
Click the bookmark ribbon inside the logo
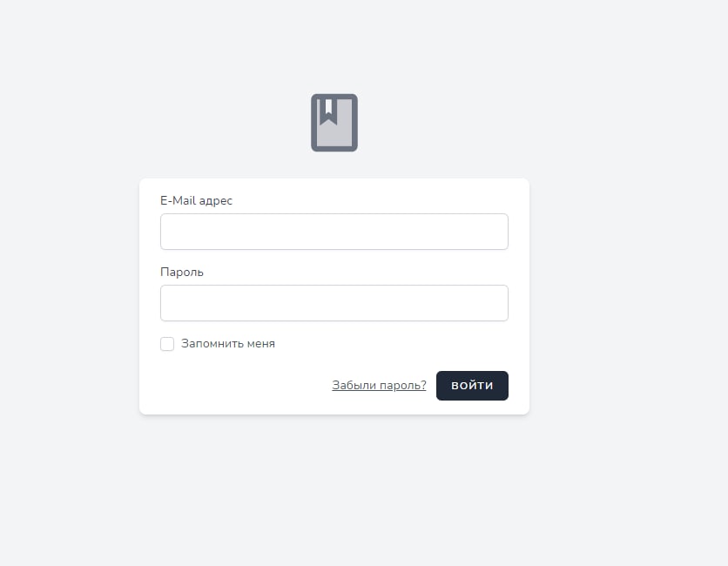click(328, 112)
